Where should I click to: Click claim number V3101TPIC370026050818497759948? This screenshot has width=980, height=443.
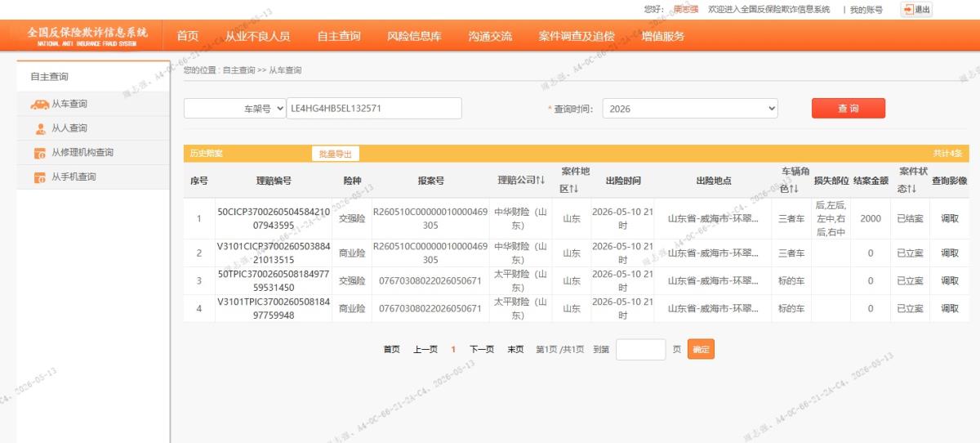point(274,308)
